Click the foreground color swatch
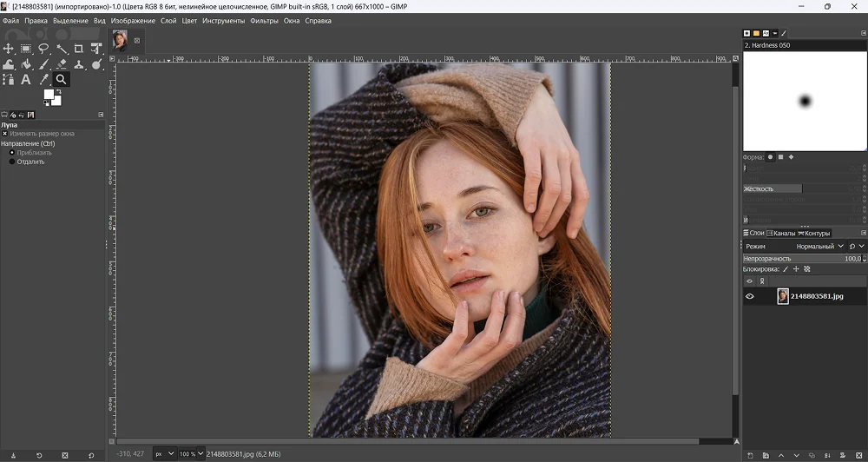This screenshot has height=462, width=868. 49,95
